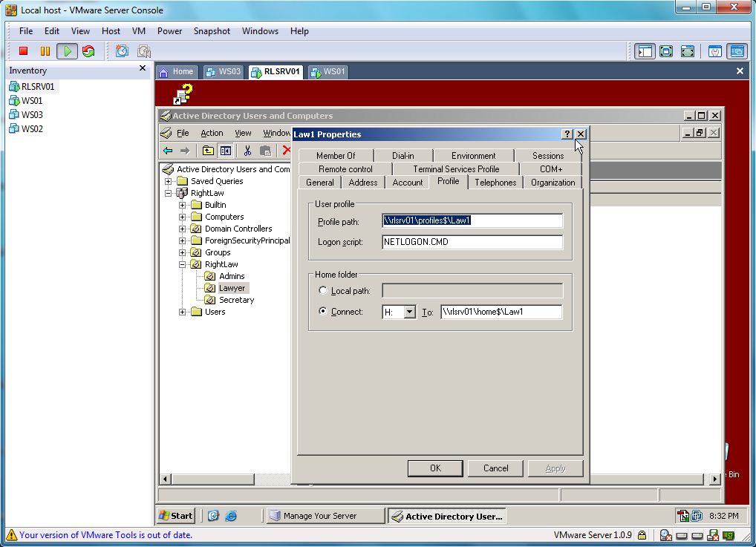The height and width of the screenshot is (547, 756).
Task: Expand the Domain Controllers node
Action: (x=182, y=229)
